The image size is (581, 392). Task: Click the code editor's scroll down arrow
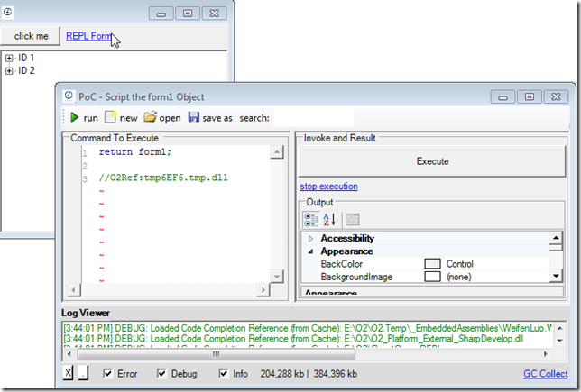pyautogui.click(x=277, y=276)
